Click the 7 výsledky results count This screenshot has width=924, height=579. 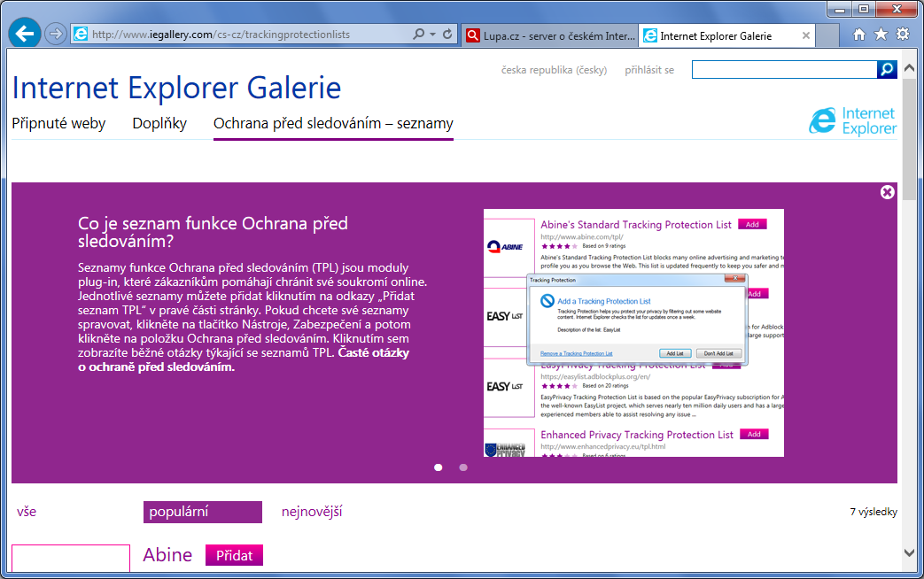874,512
